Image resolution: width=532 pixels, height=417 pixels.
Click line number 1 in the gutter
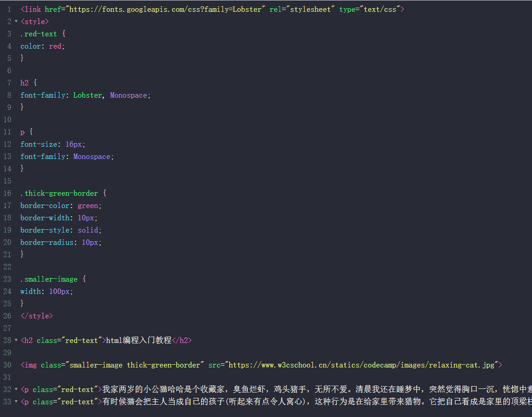[x=9, y=9]
